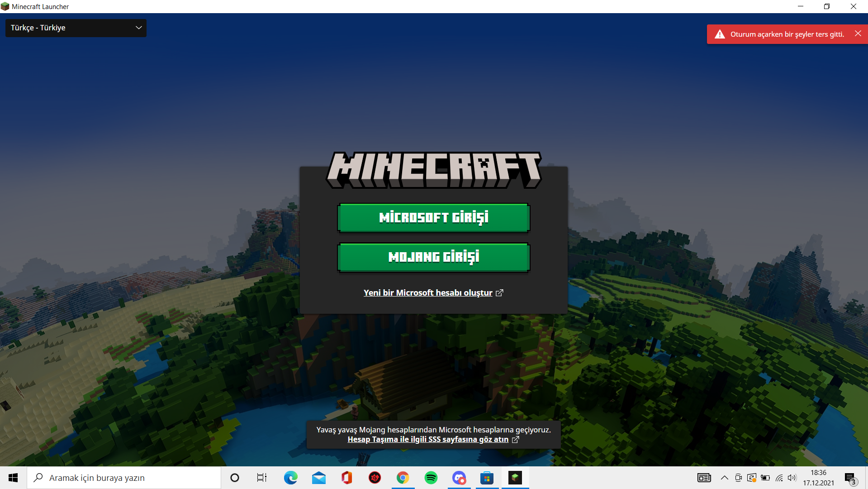Open Task View on the taskbar

coord(262,478)
